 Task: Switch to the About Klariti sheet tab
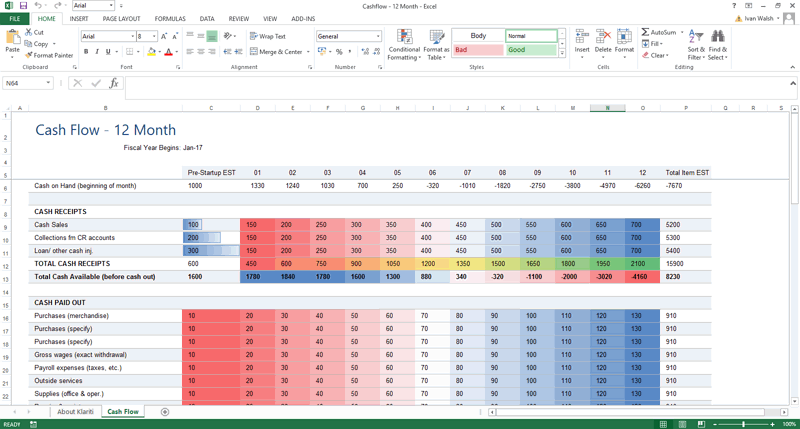coord(75,412)
